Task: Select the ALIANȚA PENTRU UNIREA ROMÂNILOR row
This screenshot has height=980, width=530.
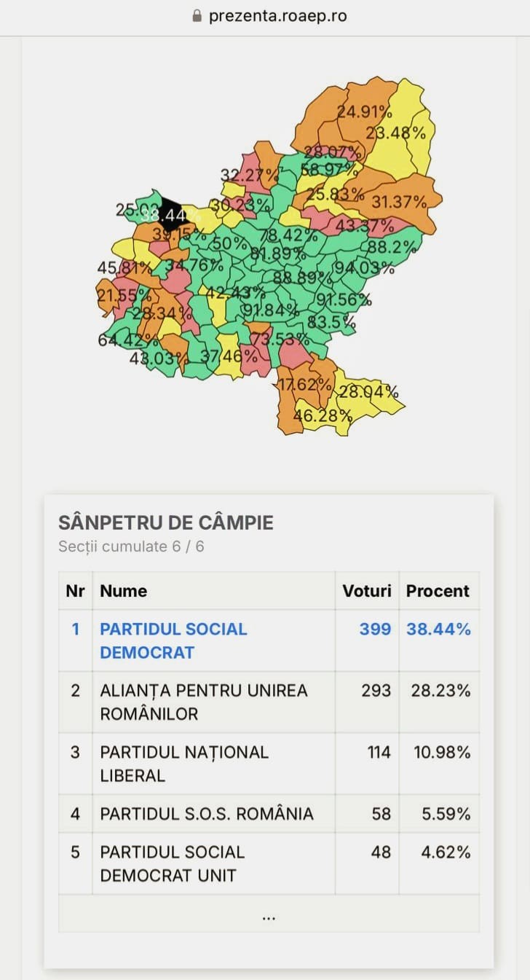Action: [204, 702]
